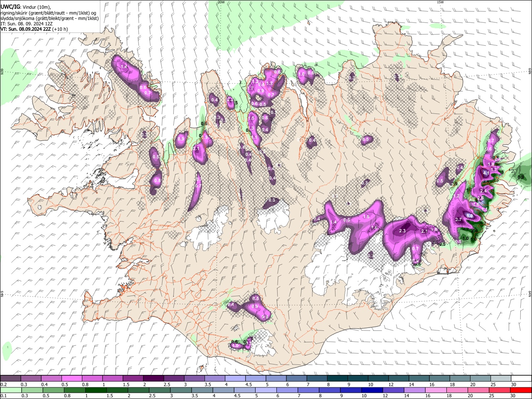Viewport: 532px width, 399px height.
Task: Select the pink rain swatch between 18 and 20
Action: [x=458, y=390]
